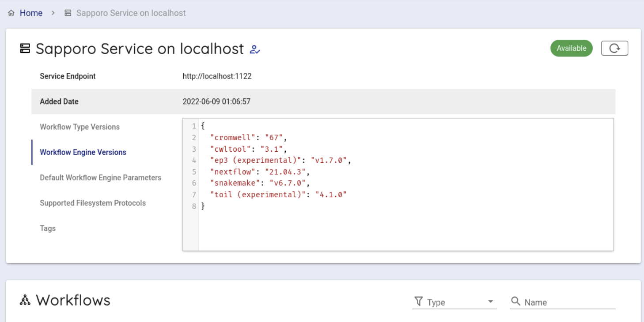The image size is (644, 322).
Task: Open Default Workflow Engine Parameters tab
Action: [100, 178]
